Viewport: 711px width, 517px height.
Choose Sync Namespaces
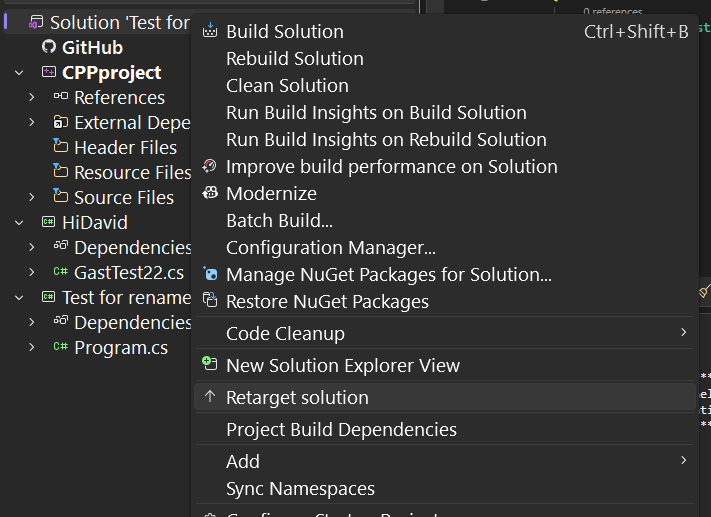click(x=444, y=488)
